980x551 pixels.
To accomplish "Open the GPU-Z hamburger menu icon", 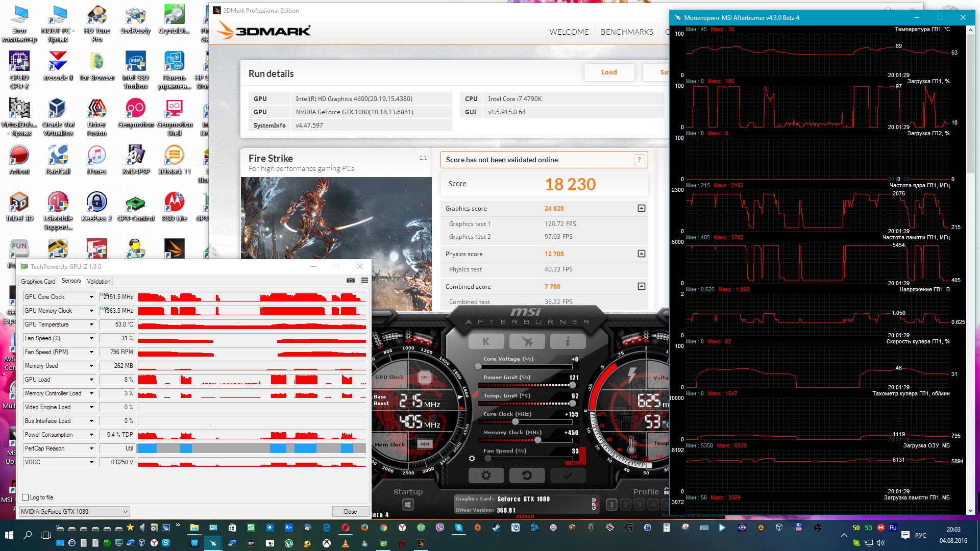I will 364,280.
